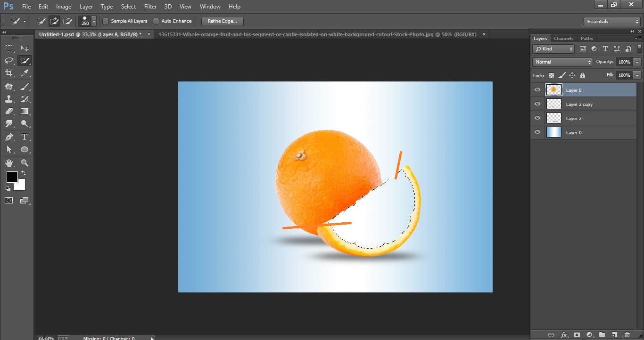
Task: Click the Add layer mask icon
Action: tap(577, 335)
